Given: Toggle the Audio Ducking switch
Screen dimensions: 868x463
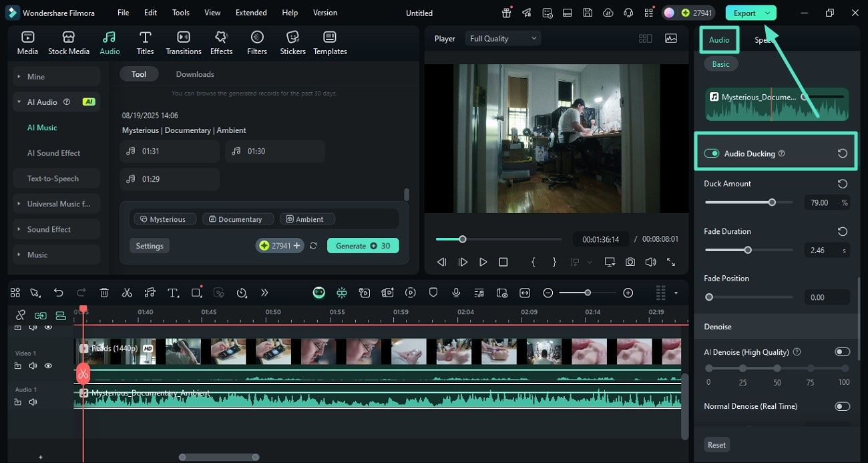Looking at the screenshot, I should [711, 154].
